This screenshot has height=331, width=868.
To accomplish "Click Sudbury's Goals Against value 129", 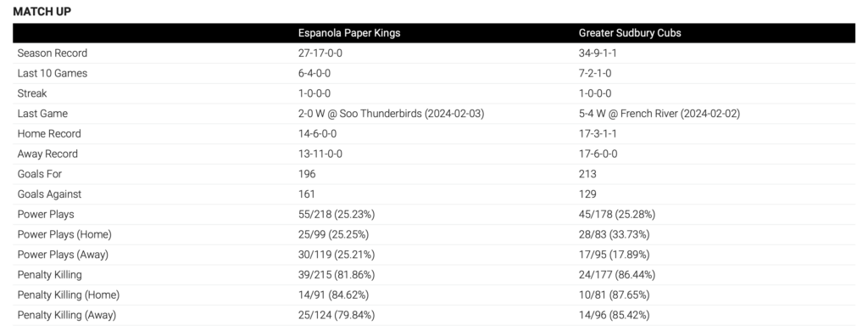I will pos(587,194).
